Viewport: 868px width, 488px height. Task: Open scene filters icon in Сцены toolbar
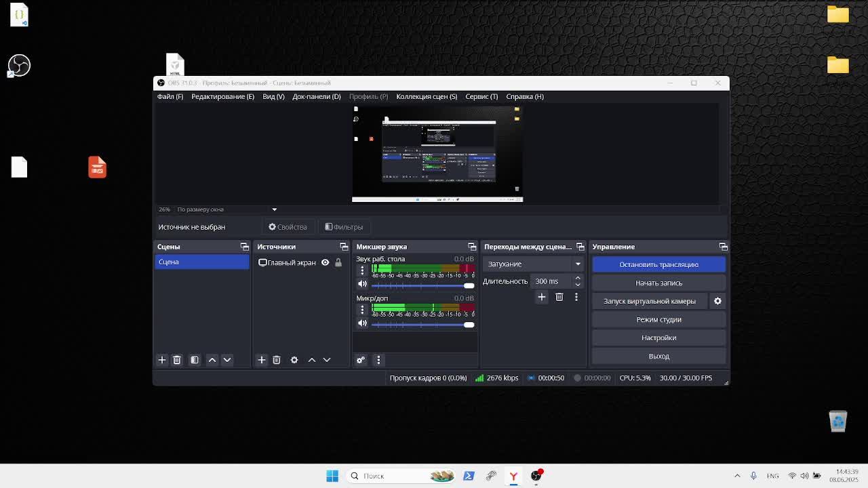coord(195,360)
